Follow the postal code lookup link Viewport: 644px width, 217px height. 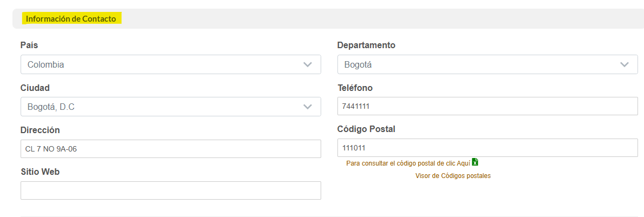click(x=408, y=163)
